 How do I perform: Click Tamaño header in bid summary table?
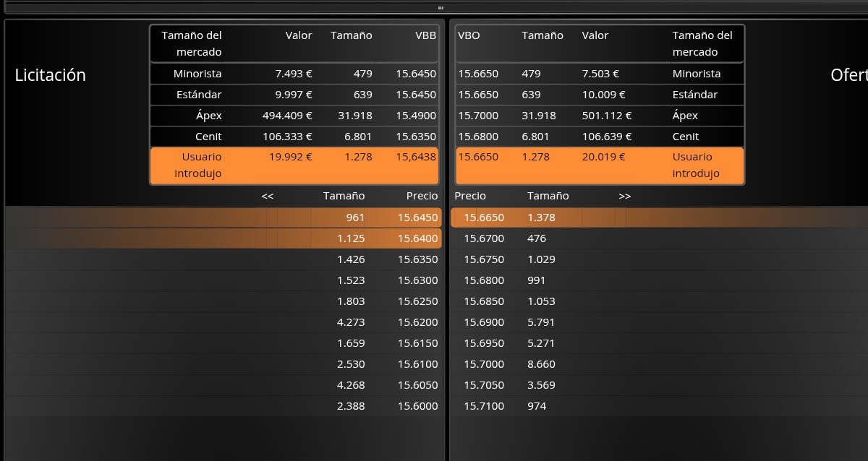(x=352, y=35)
